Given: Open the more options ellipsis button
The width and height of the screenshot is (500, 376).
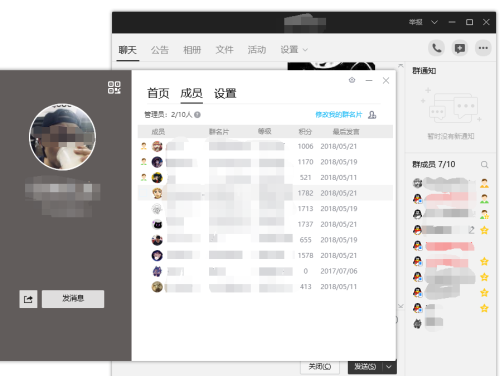Looking at the screenshot, I should pyautogui.click(x=483, y=48).
